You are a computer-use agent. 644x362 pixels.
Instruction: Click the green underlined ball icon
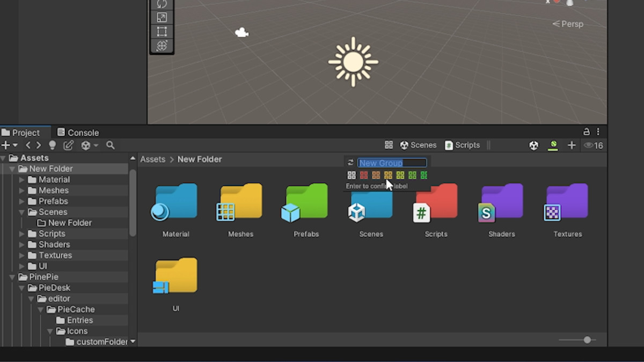(x=553, y=145)
